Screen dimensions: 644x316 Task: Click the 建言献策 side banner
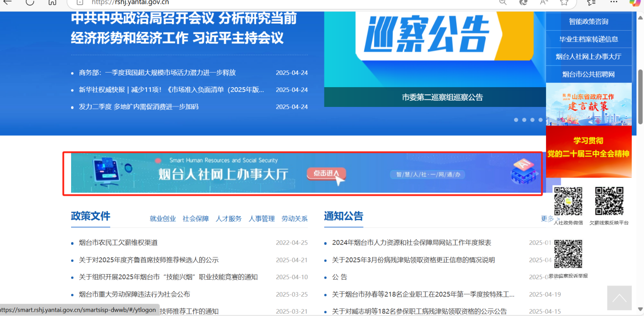[x=588, y=104]
